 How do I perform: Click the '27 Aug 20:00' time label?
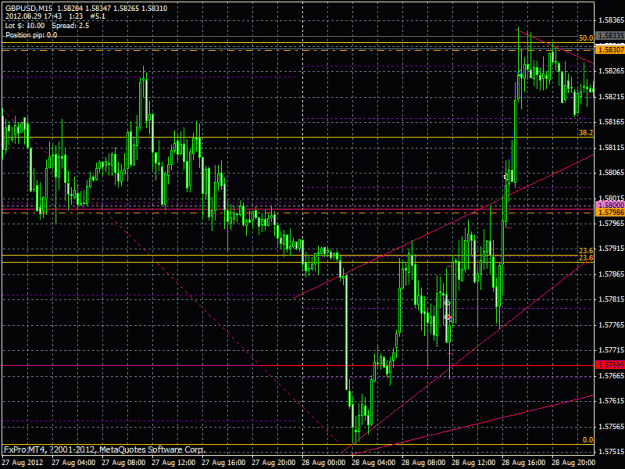point(273,463)
